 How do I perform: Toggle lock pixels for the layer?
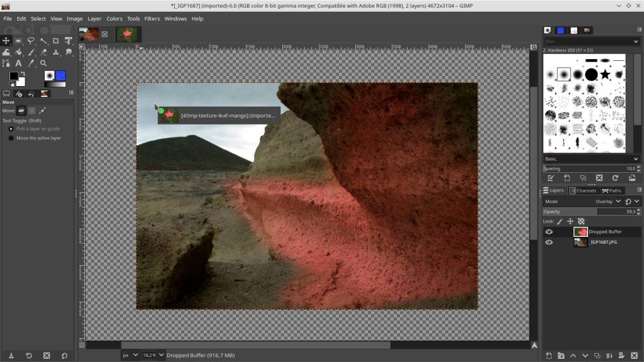(559, 222)
